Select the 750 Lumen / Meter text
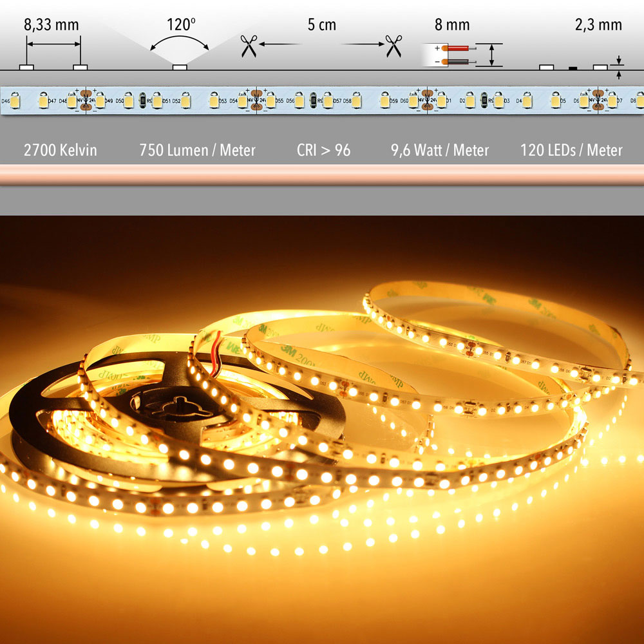Image resolution: width=644 pixels, height=644 pixels. [198, 150]
